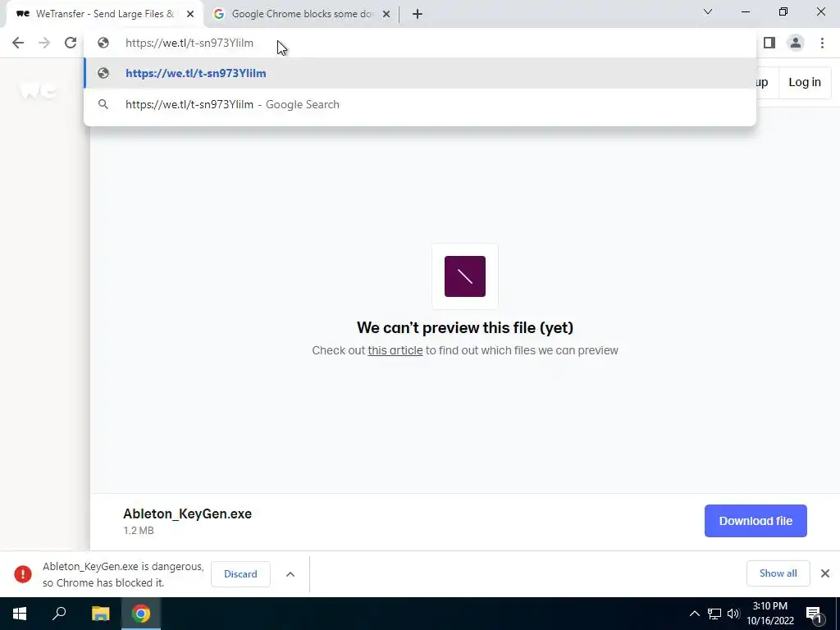840x630 pixels.
Task: Click the Download file button
Action: coord(756,521)
